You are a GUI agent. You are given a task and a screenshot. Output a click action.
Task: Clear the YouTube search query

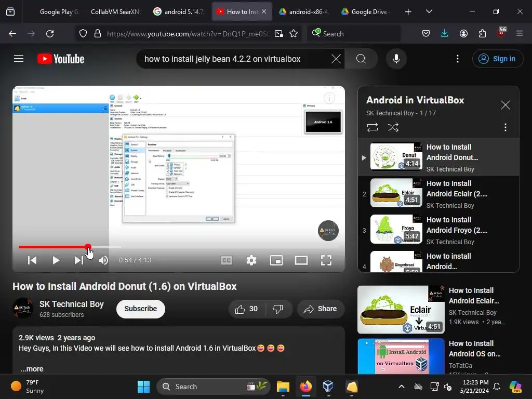pos(336,59)
